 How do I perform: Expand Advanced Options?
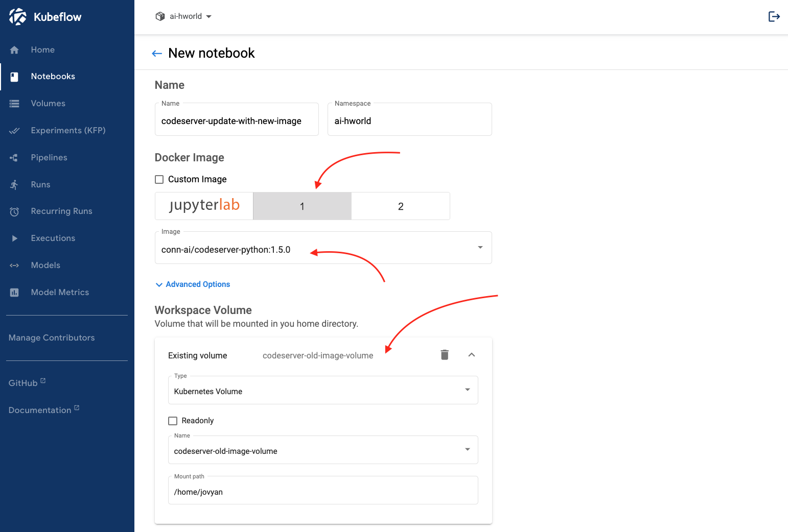coord(193,284)
